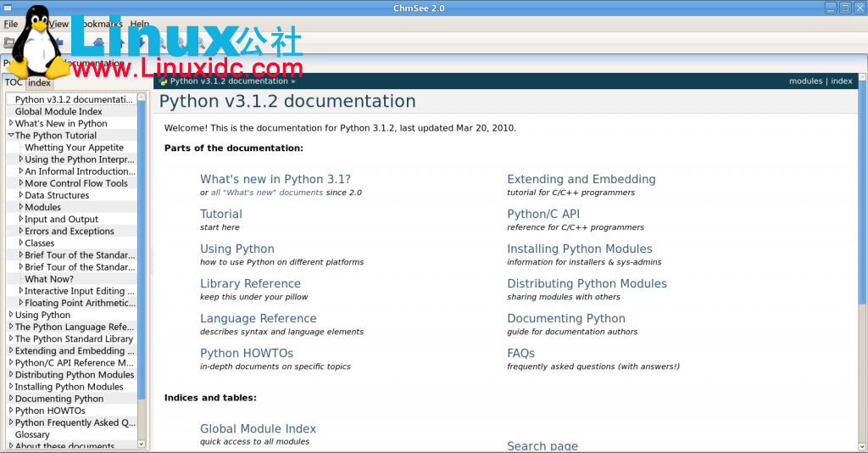Open the Library Reference link
The height and width of the screenshot is (453, 868).
(250, 284)
